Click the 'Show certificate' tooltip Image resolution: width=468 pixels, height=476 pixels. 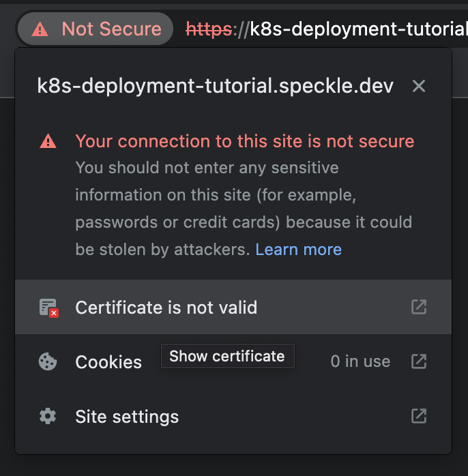pyautogui.click(x=227, y=356)
